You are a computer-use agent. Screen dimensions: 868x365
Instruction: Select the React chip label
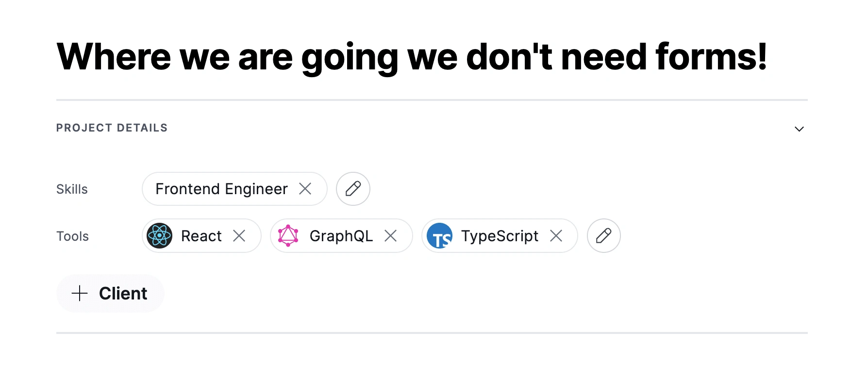point(201,236)
